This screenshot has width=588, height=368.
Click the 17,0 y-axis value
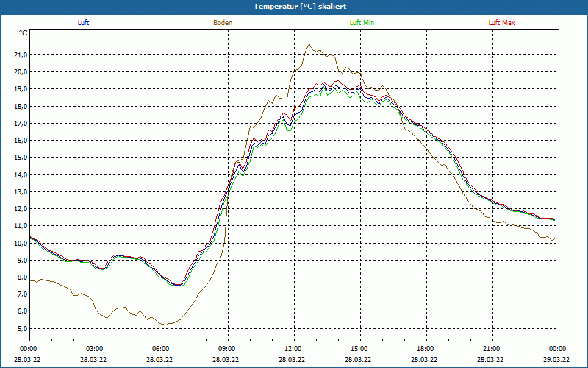coord(21,123)
